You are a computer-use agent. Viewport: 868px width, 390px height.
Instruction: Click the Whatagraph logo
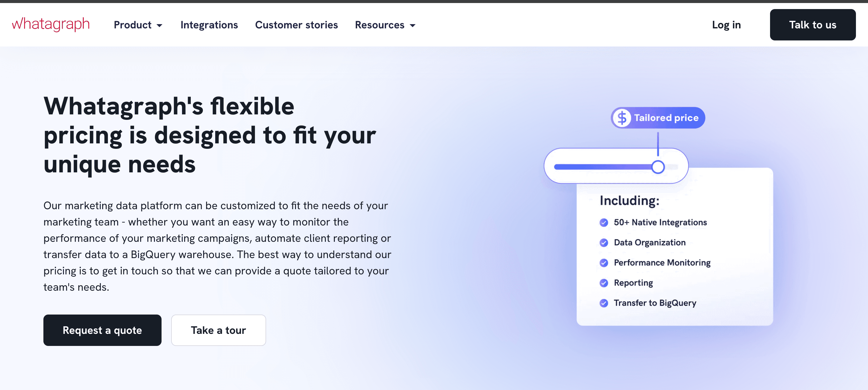51,24
